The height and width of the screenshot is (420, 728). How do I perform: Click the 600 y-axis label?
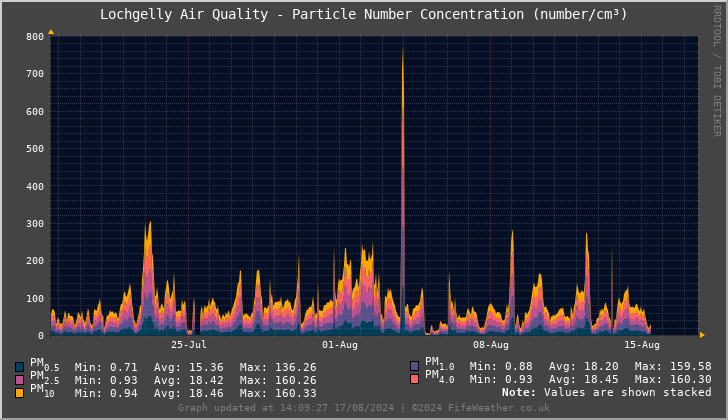[35, 111]
